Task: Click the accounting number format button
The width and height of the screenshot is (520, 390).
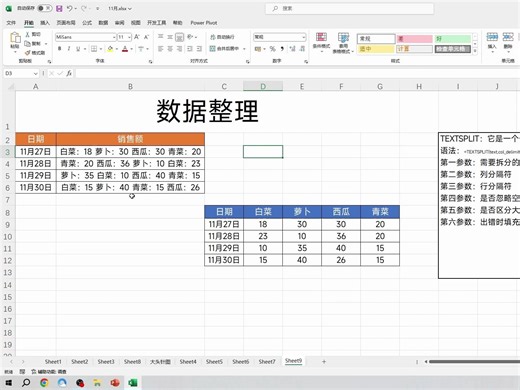Action: [258, 49]
